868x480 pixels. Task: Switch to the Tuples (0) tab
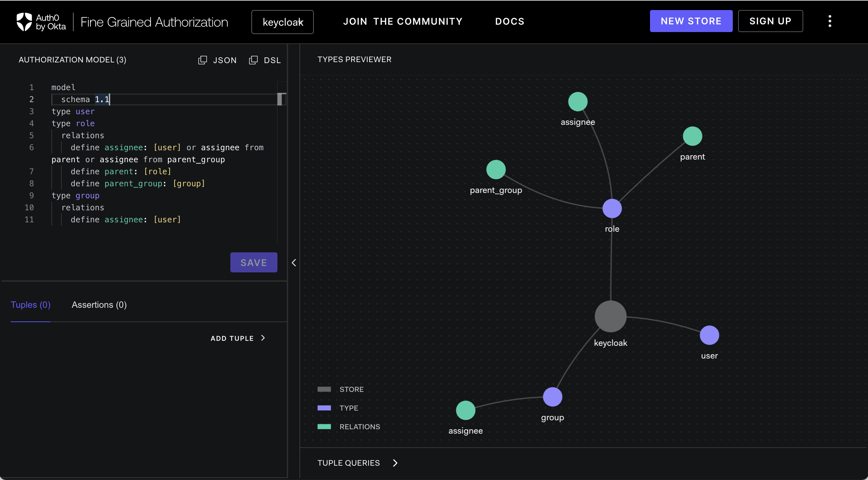[x=31, y=304]
